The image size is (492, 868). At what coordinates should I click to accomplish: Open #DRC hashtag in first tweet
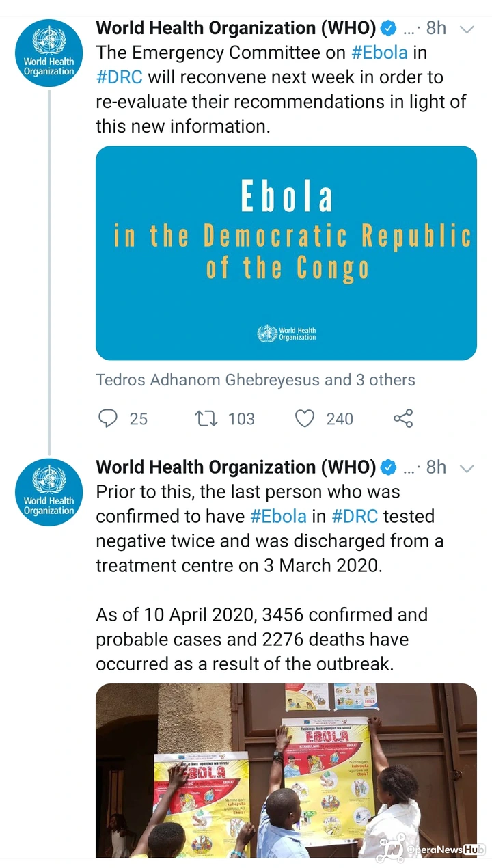point(119,77)
